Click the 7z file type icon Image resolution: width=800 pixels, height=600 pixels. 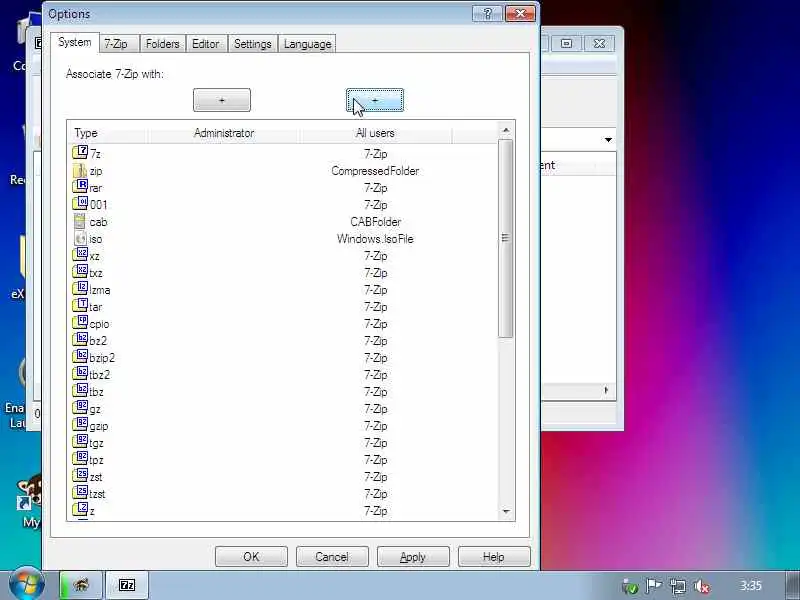[x=80, y=153]
